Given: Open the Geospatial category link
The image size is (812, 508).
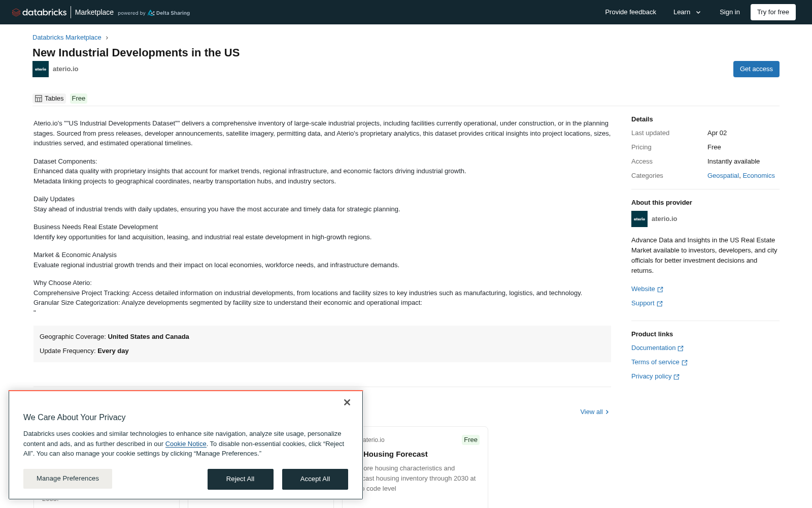Looking at the screenshot, I should [723, 176].
